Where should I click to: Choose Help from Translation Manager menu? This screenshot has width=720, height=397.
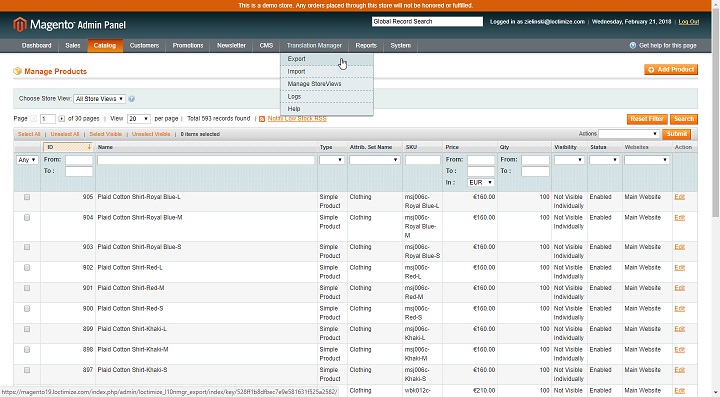pyautogui.click(x=326, y=109)
